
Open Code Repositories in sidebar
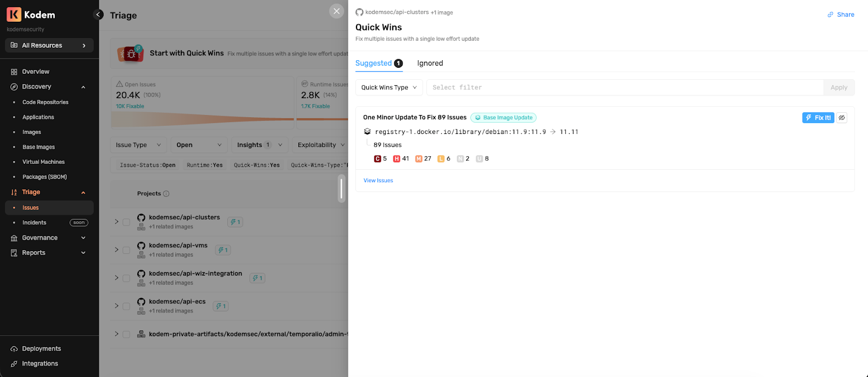point(45,102)
